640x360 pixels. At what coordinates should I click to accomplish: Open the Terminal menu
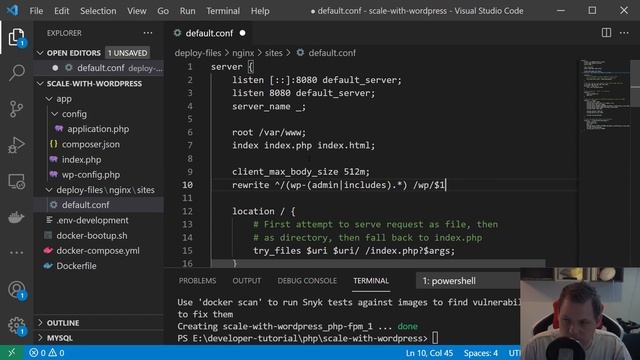223,11
